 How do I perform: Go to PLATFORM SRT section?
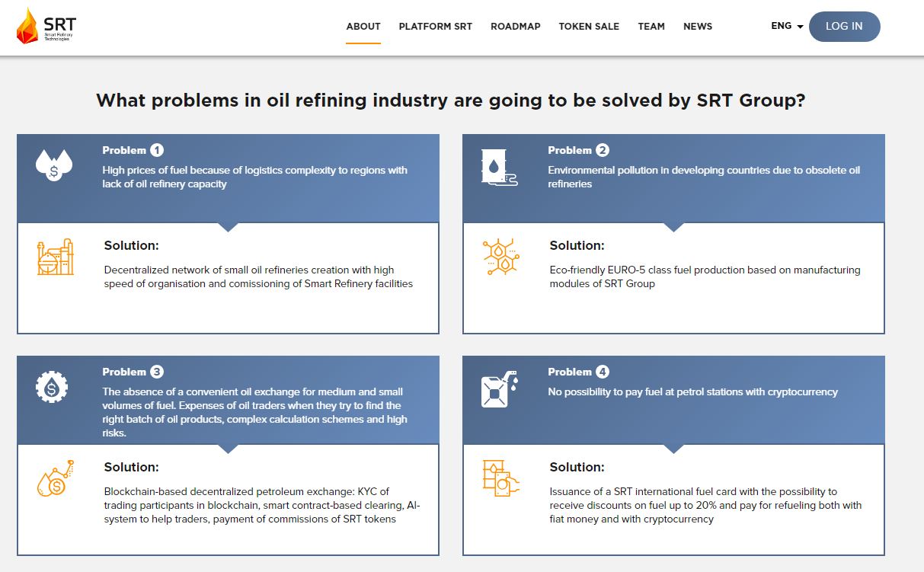pyautogui.click(x=436, y=26)
